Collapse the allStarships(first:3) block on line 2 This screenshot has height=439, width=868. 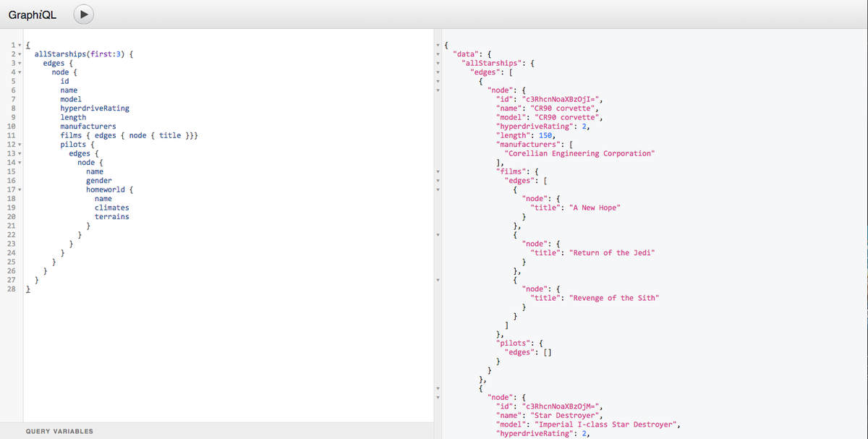point(19,54)
